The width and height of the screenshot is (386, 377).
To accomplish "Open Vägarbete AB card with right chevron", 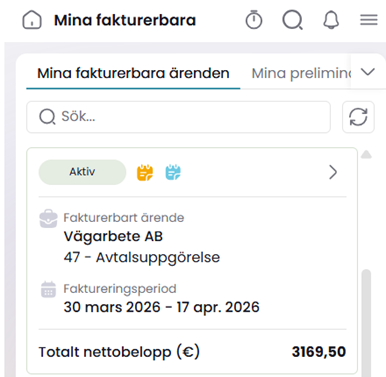I will (x=333, y=172).
